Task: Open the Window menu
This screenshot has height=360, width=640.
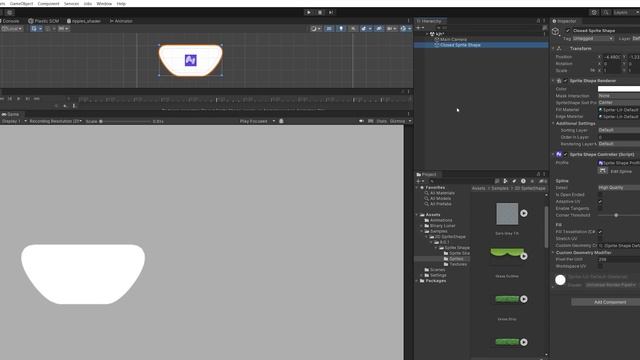Action: 104,3
